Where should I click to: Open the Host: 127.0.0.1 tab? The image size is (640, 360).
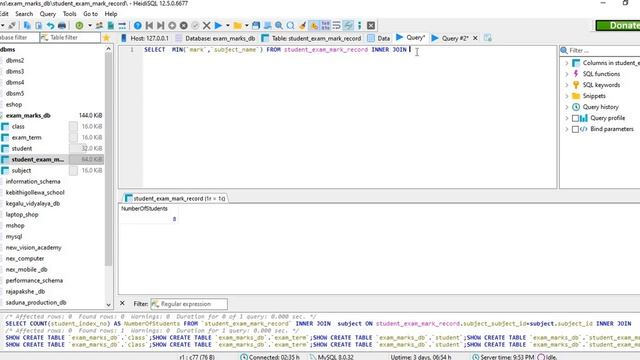pyautogui.click(x=145, y=38)
